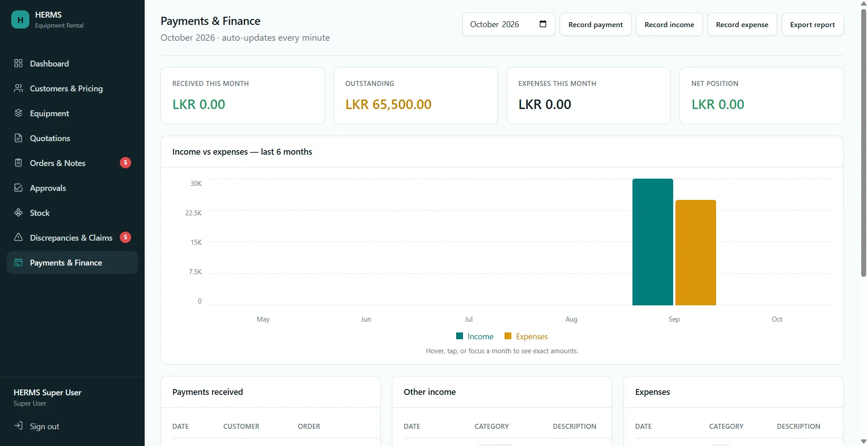Open Discrepancies & Claims

[x=72, y=237]
